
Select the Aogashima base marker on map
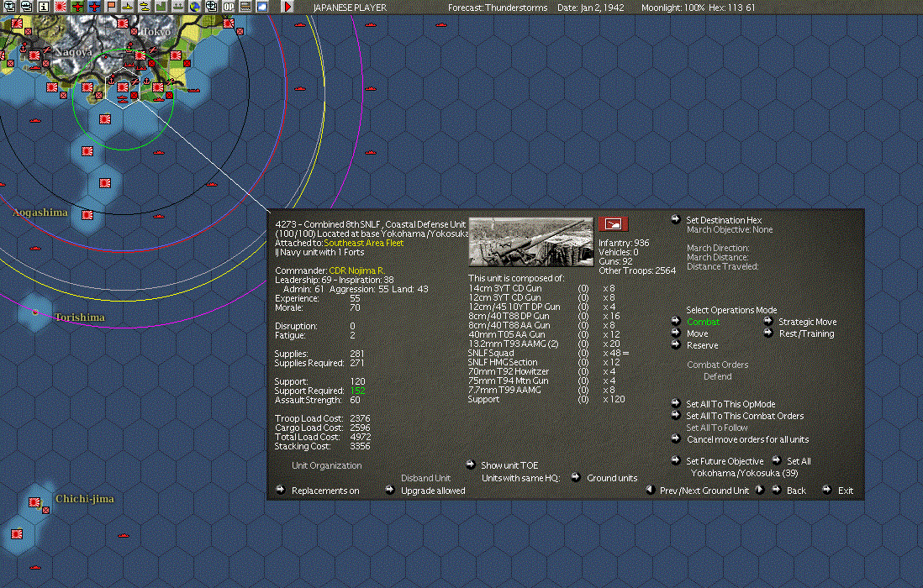tap(87, 215)
